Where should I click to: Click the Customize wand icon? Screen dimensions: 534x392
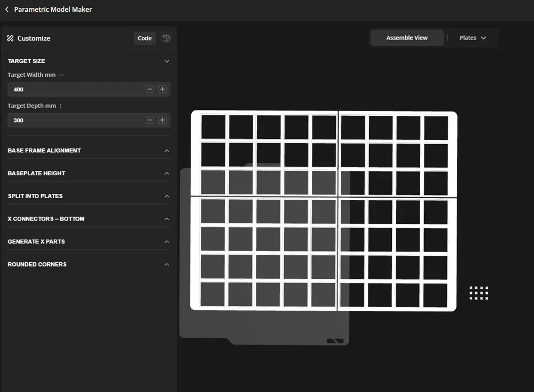pyautogui.click(x=10, y=38)
